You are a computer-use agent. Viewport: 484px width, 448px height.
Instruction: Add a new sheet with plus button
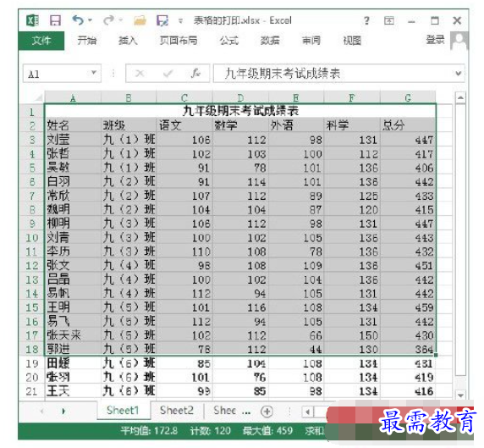[x=267, y=412]
